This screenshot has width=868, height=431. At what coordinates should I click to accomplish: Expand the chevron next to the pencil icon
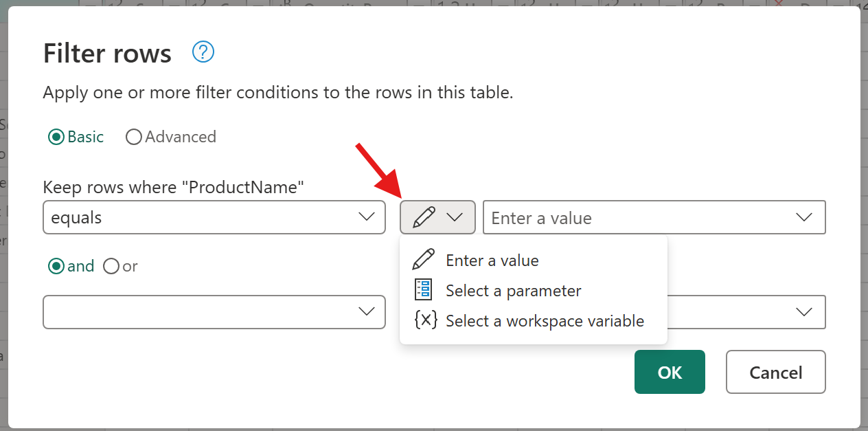click(x=453, y=217)
